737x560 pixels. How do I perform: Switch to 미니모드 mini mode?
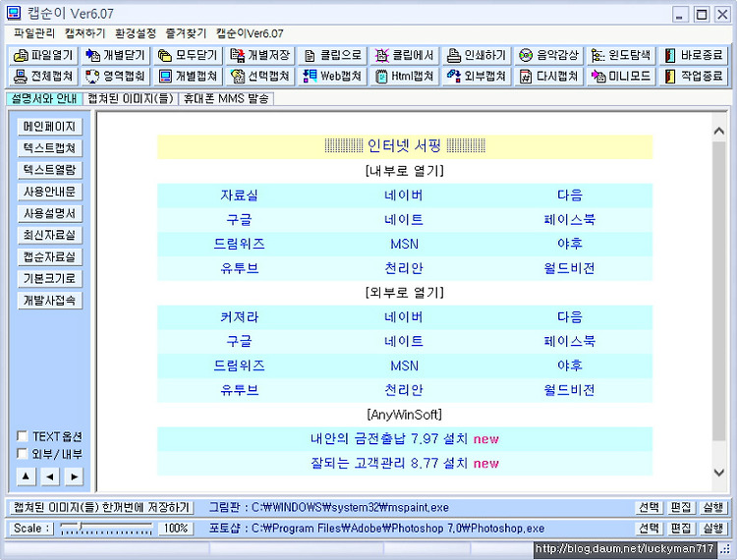(x=622, y=76)
